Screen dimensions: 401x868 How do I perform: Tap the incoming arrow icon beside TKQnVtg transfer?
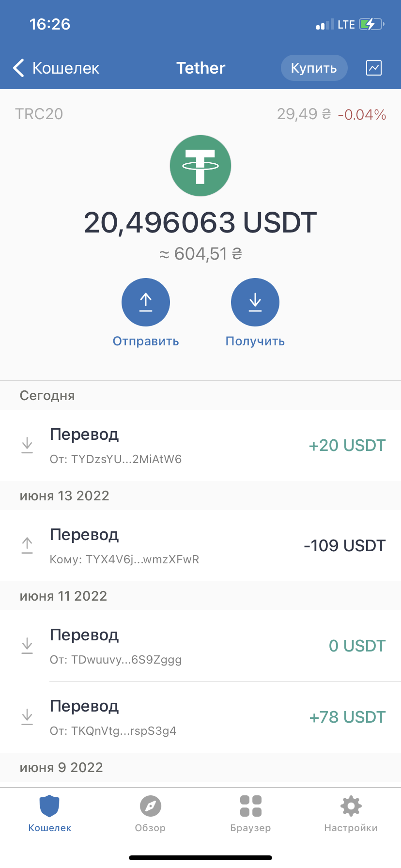(27, 717)
